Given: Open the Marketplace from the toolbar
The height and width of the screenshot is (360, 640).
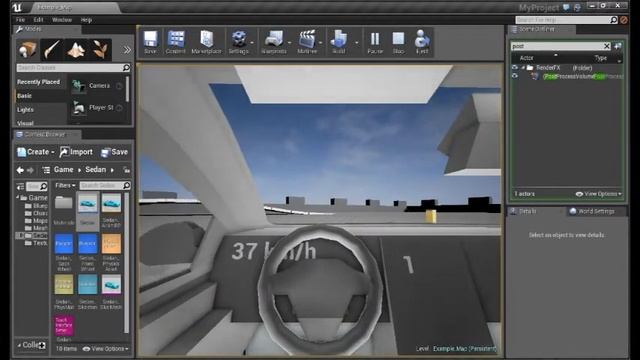Looking at the screenshot, I should click(x=206, y=42).
